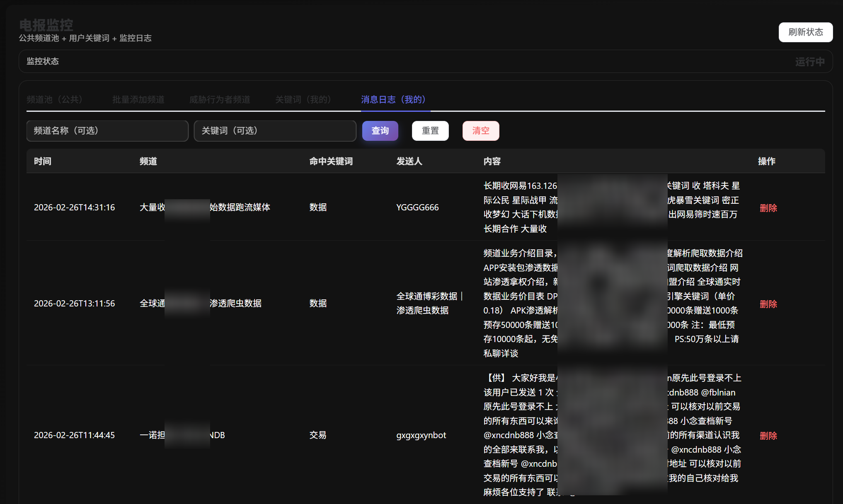Switch to the 频道池（公共） tab

click(x=55, y=99)
